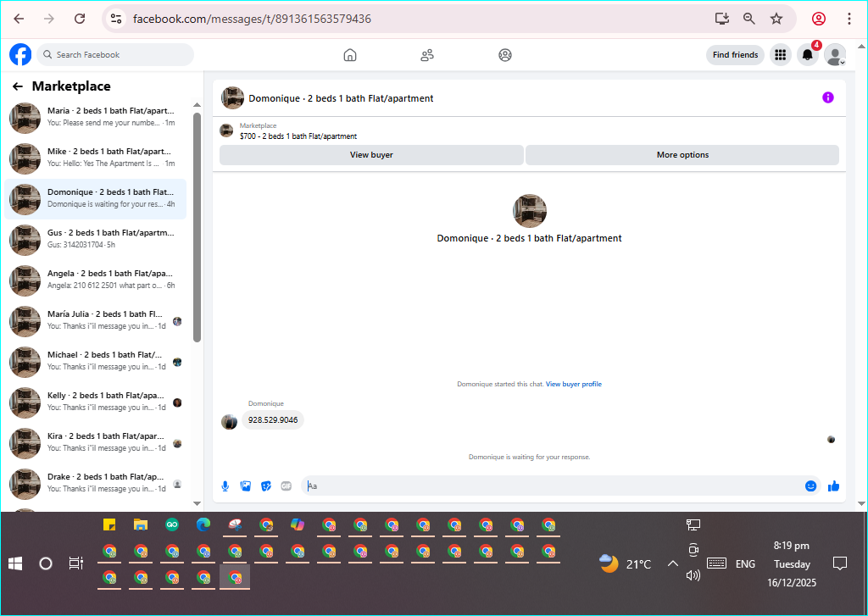Open the Friends icon in top navigation
This screenshot has height=616, width=868.
(427, 55)
